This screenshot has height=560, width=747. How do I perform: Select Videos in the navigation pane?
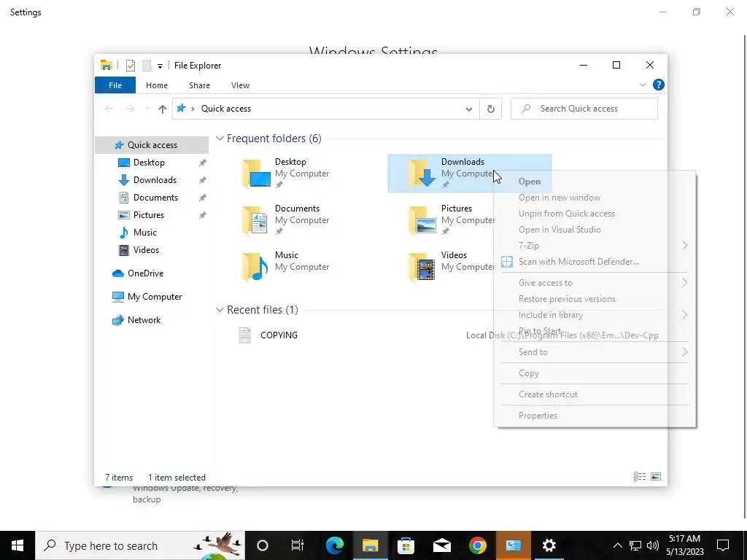coord(146,250)
